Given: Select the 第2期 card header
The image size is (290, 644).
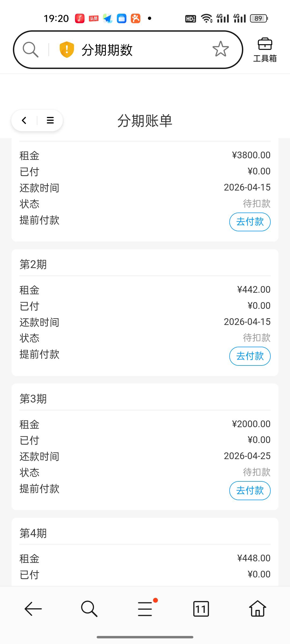Looking at the screenshot, I should 33,265.
